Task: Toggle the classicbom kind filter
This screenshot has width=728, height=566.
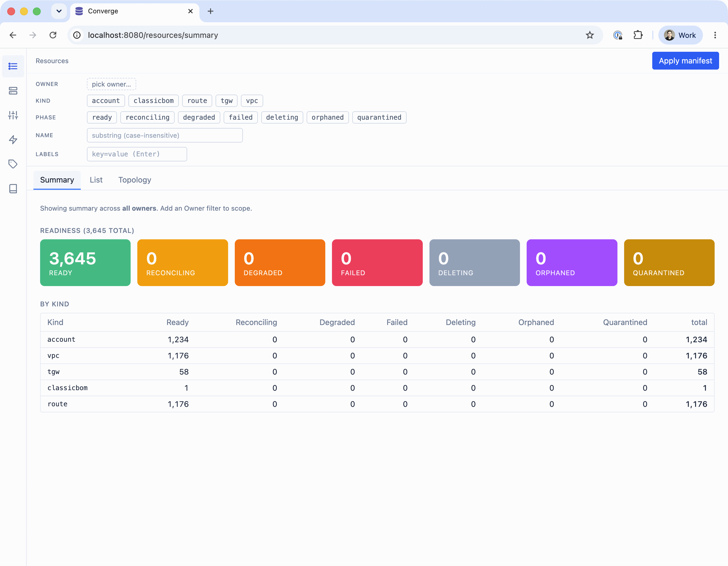Action: coord(153,101)
